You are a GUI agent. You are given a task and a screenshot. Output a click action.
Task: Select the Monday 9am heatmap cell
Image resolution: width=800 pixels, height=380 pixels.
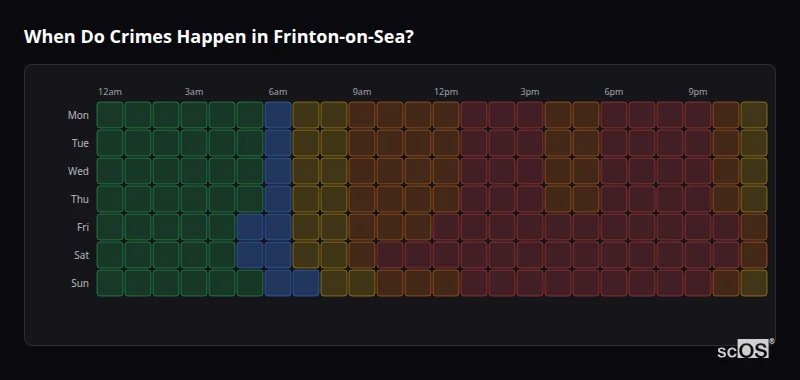coord(362,115)
